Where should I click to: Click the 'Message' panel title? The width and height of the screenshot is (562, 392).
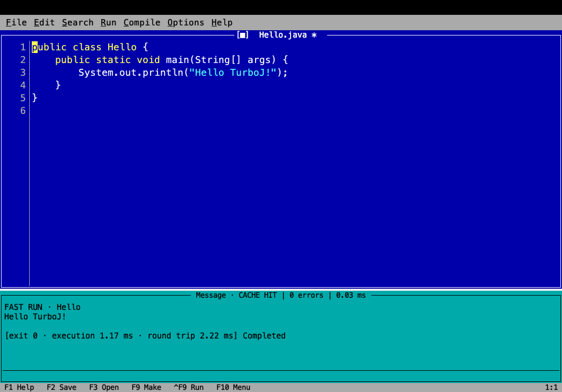[x=211, y=296]
